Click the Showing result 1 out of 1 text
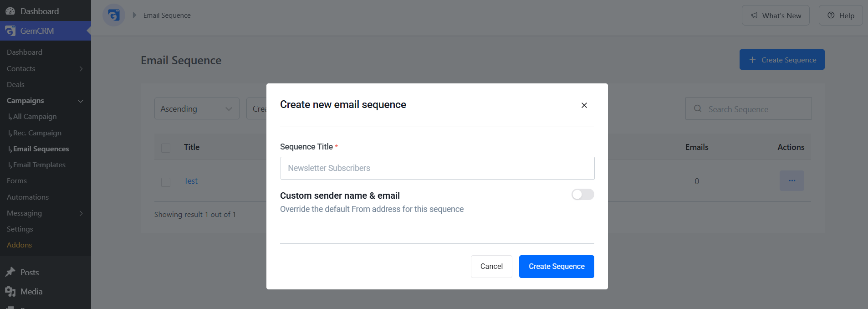This screenshot has height=309, width=868. tap(195, 215)
